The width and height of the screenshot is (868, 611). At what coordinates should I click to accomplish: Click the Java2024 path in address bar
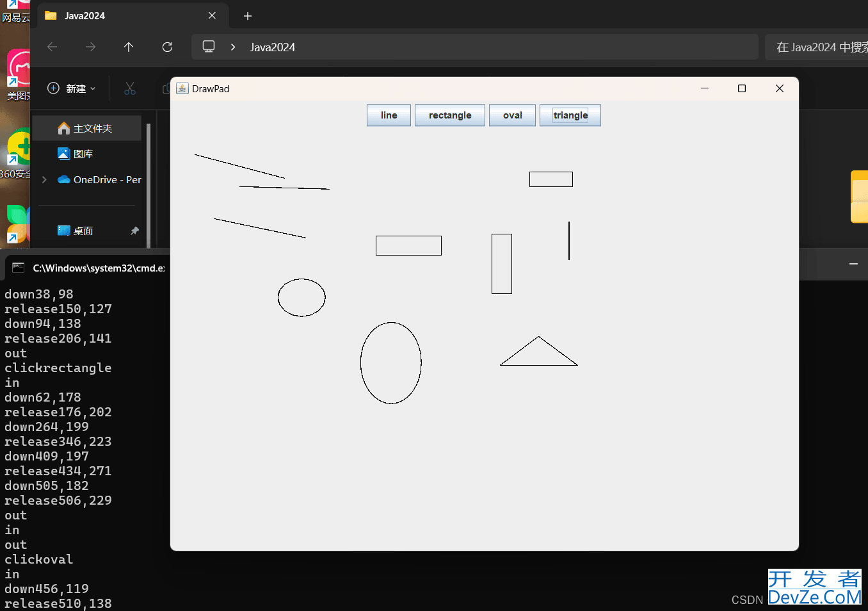click(x=273, y=47)
